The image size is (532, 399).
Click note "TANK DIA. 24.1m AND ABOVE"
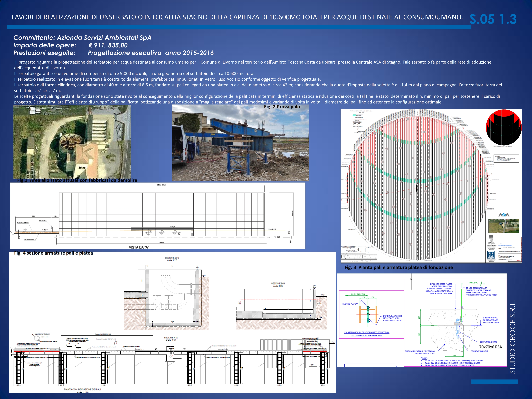tap(450, 365)
